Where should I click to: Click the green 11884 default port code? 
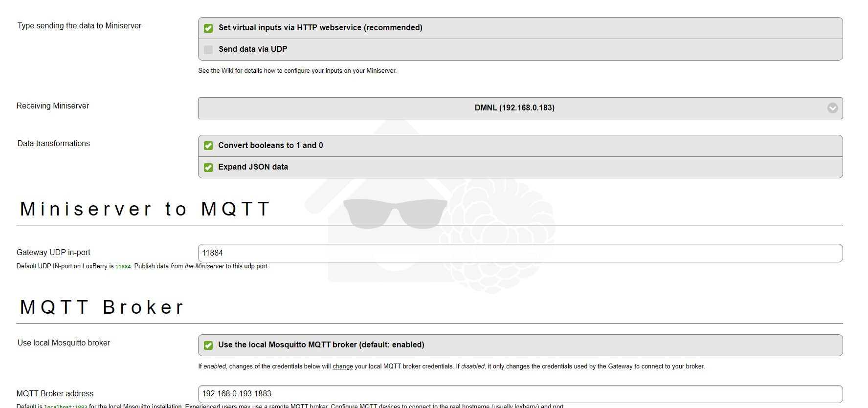pos(123,267)
